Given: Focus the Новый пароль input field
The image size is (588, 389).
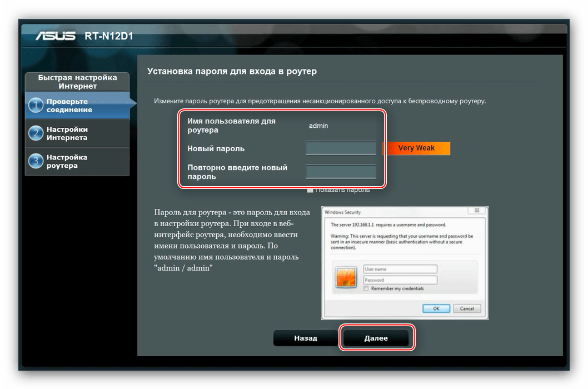Looking at the screenshot, I should (x=341, y=148).
